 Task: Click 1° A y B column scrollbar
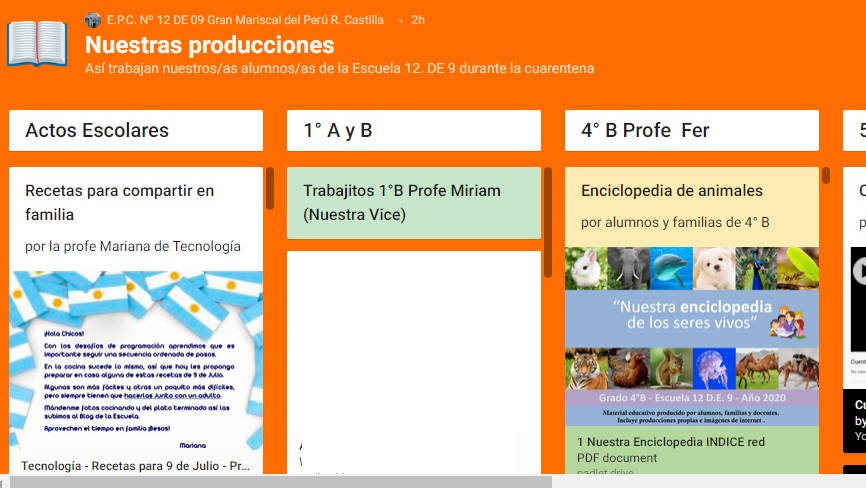548,222
